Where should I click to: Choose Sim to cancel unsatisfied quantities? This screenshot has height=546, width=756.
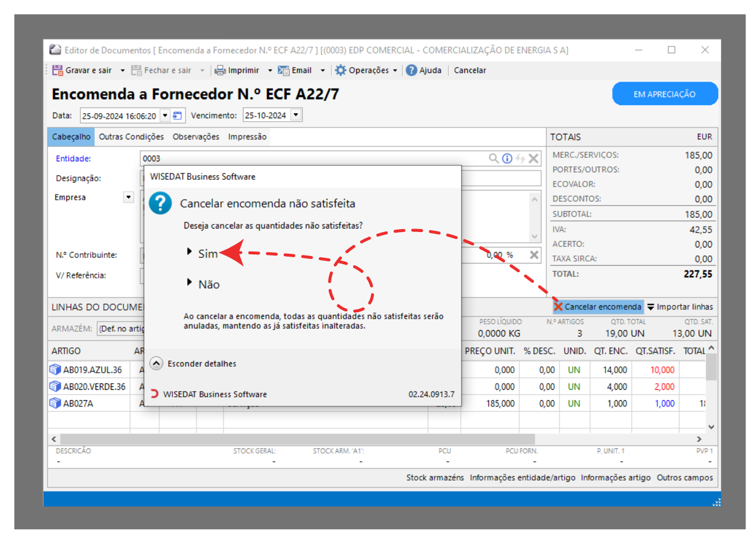pyautogui.click(x=208, y=254)
